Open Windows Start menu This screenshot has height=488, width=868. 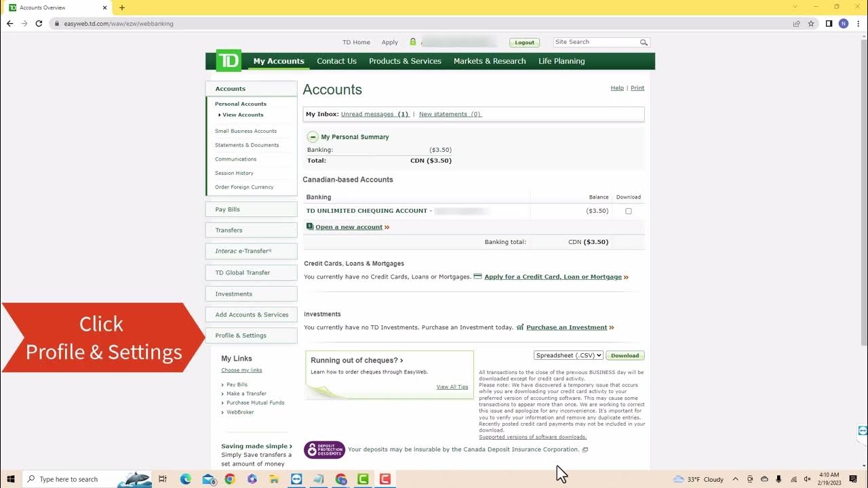11,479
